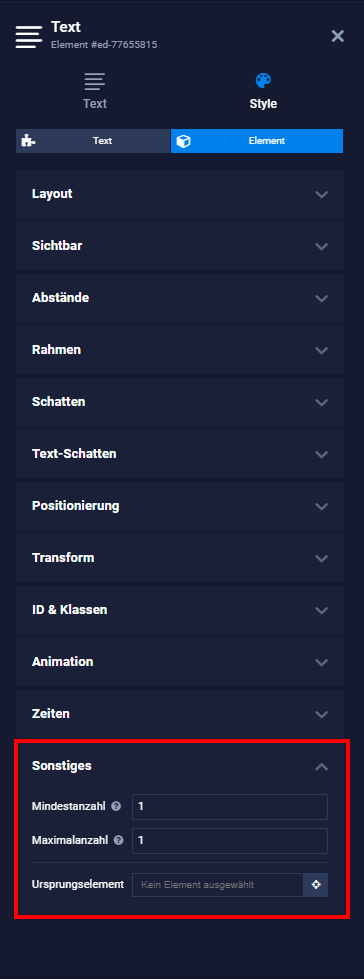Expand the Schatten section
Screen dimensions: 364x979
[x=180, y=402]
